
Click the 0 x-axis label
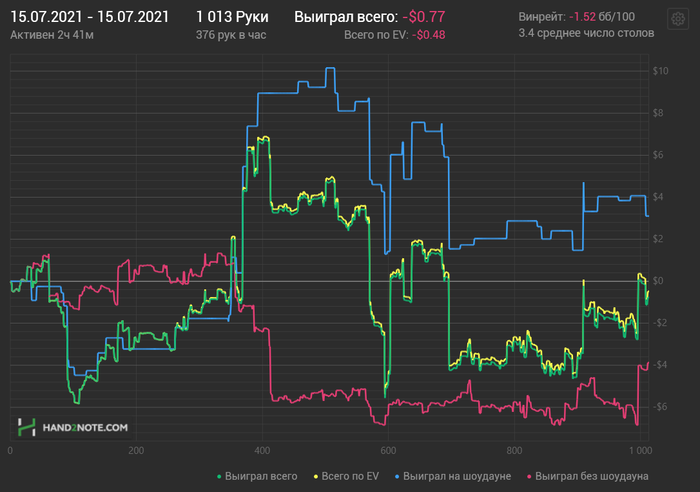point(10,451)
